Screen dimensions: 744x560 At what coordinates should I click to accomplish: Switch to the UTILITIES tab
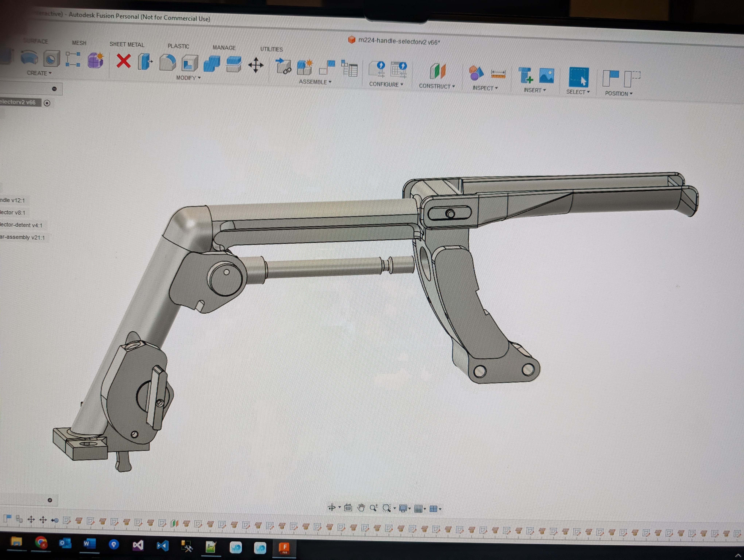coord(271,49)
